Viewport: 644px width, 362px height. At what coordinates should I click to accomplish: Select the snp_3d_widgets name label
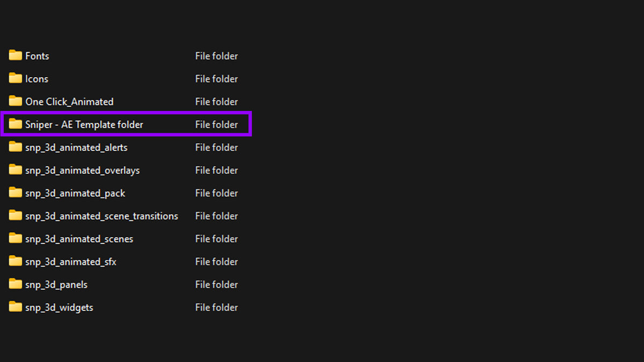(59, 307)
